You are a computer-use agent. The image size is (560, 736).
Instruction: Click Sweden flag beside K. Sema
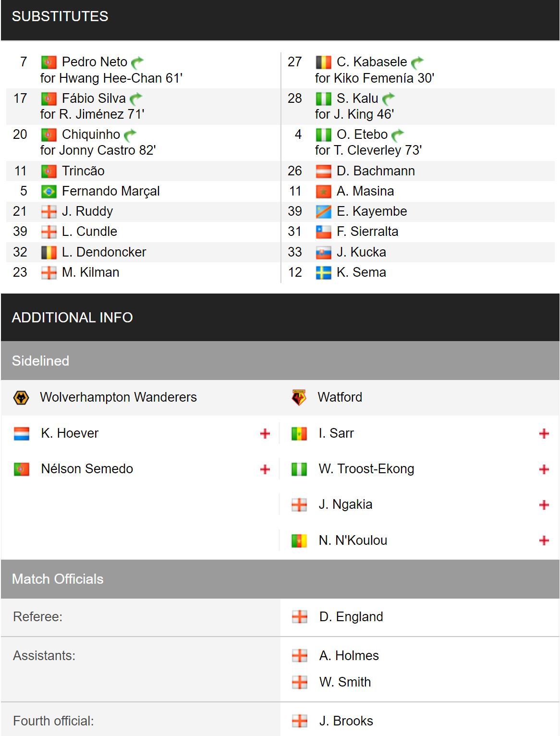click(x=324, y=273)
